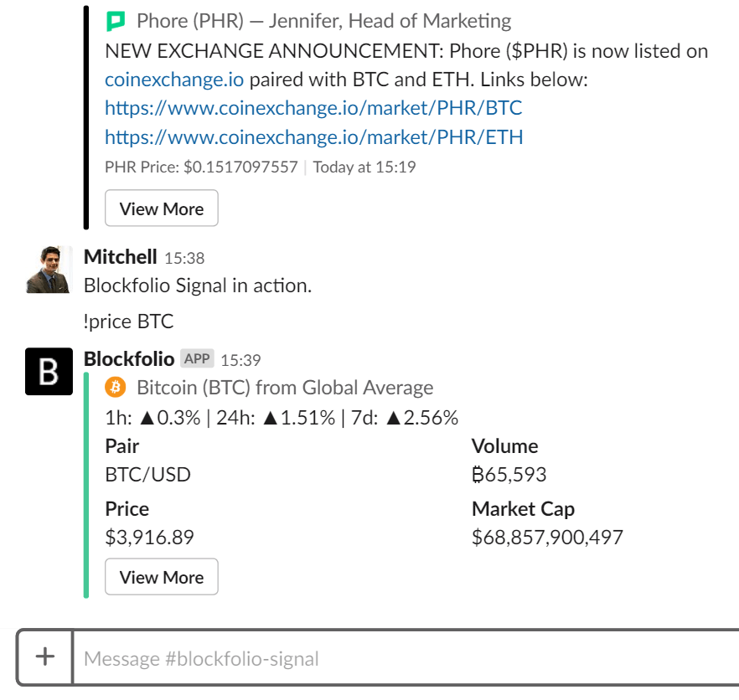Image resolution: width=739 pixels, height=700 pixels.
Task: Click the '!price BTC' message text
Action: [x=128, y=321]
